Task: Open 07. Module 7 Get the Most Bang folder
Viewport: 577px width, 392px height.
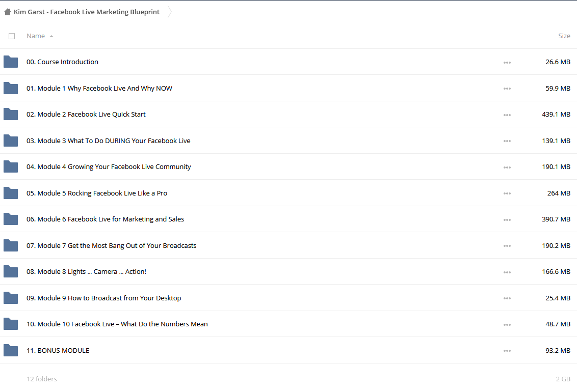Action: pos(112,245)
